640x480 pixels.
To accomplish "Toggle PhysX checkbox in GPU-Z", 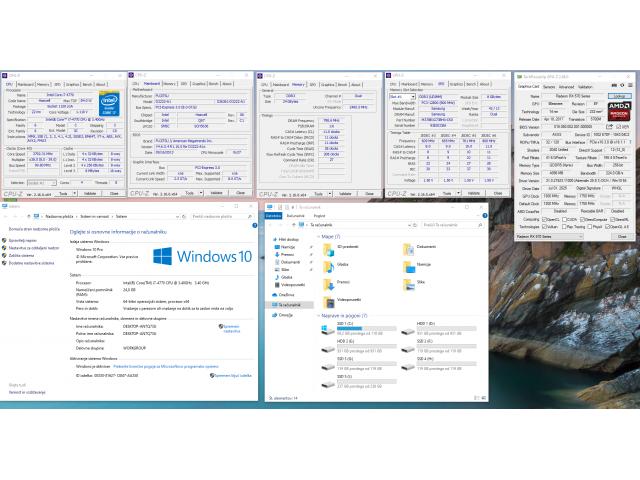I will 589,227.
